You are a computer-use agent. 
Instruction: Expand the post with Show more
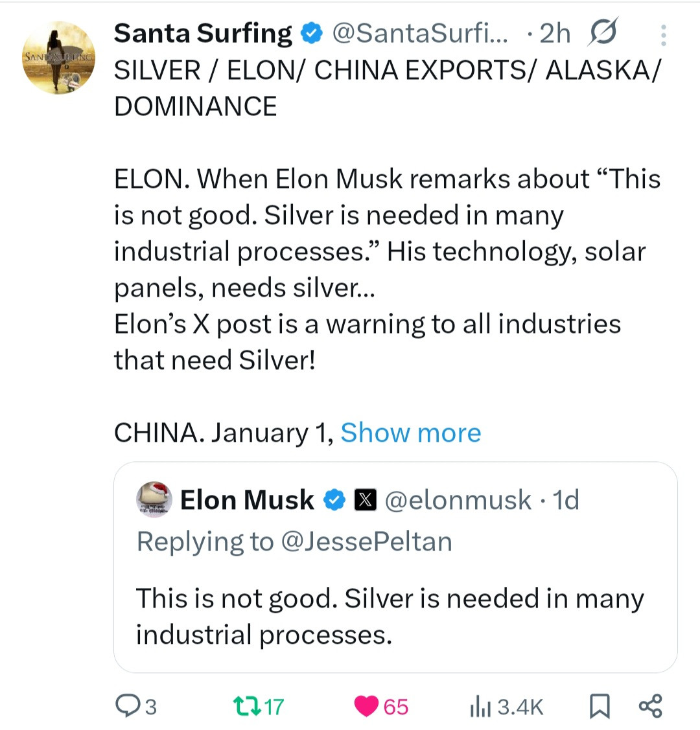pyautogui.click(x=410, y=433)
